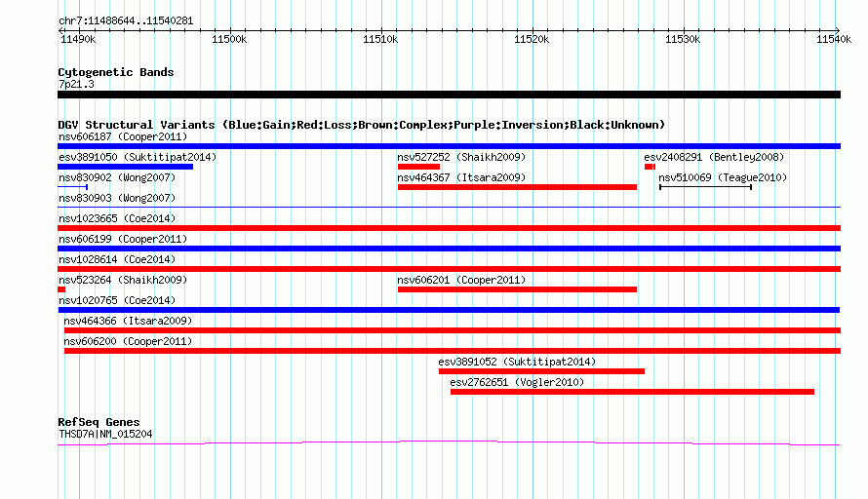The height and width of the screenshot is (499, 868).
Task: Click the esv3891050 blue gain bar
Action: [x=125, y=167]
